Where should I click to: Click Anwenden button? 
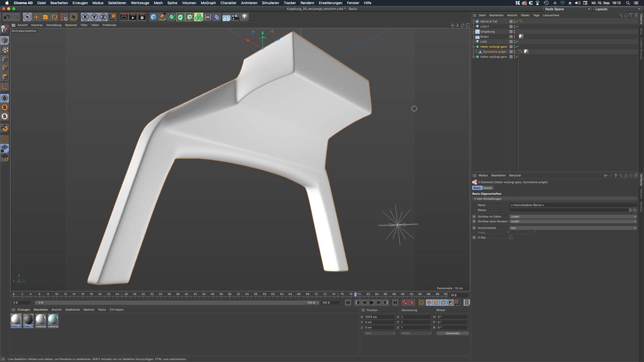(x=452, y=333)
